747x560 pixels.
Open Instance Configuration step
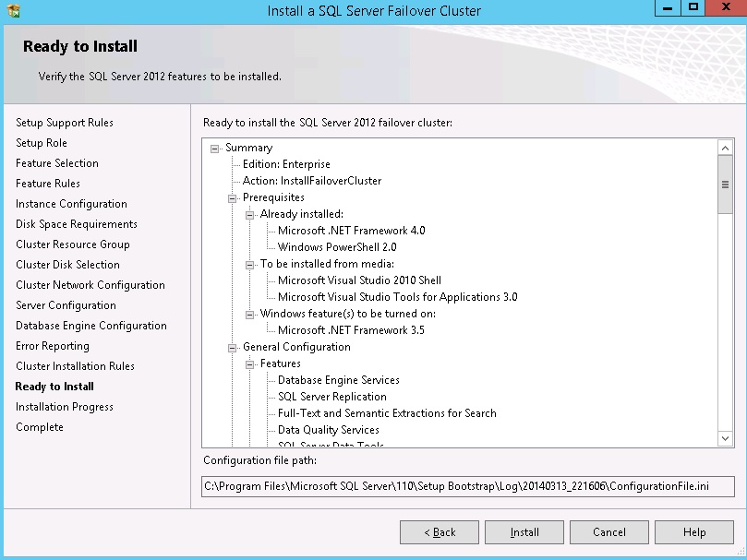pyautogui.click(x=71, y=204)
